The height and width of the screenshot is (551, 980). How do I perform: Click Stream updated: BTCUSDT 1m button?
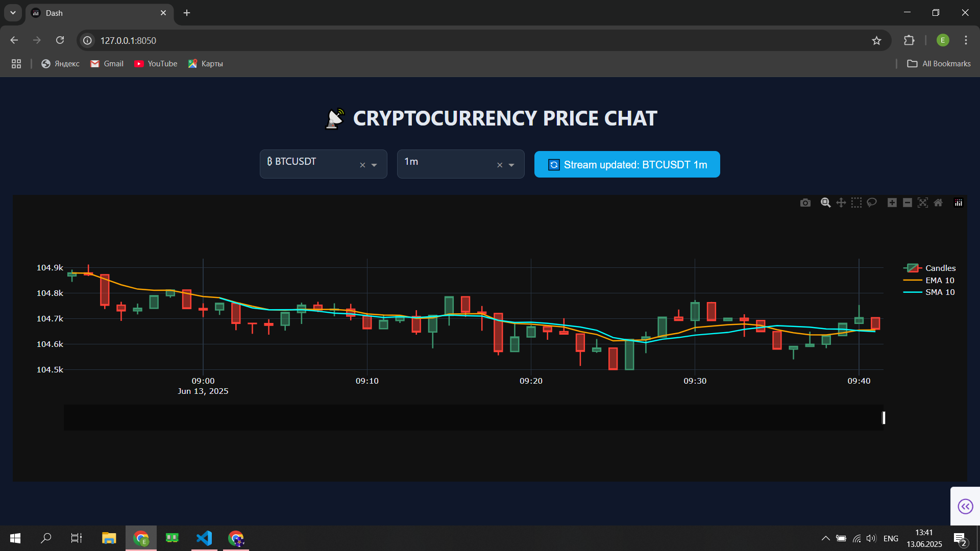pyautogui.click(x=627, y=164)
